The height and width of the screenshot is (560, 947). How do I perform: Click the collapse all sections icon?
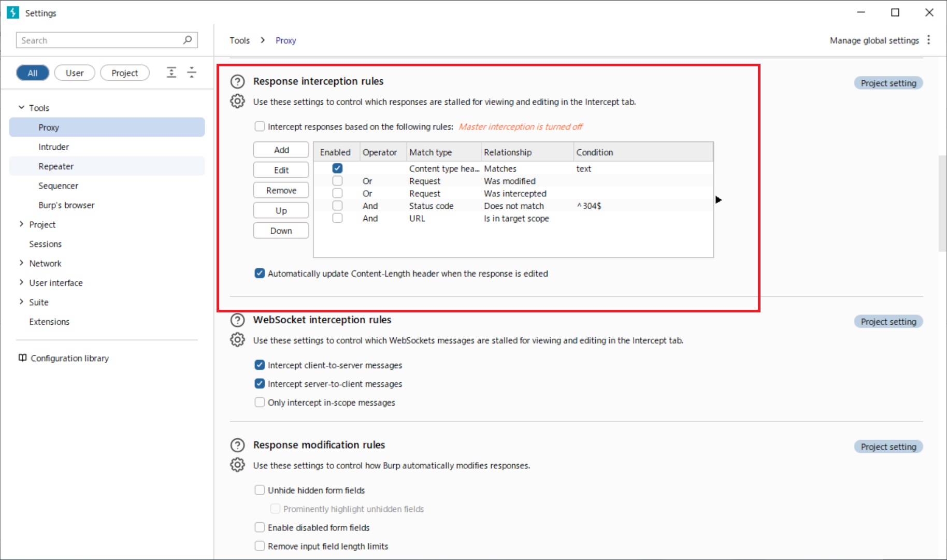tap(192, 73)
